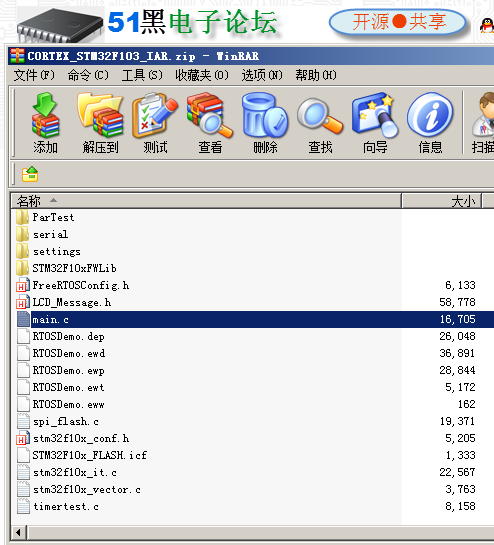The width and height of the screenshot is (494, 545).
Task: Run the 测试 (Test) archive tool
Action: [x=155, y=123]
